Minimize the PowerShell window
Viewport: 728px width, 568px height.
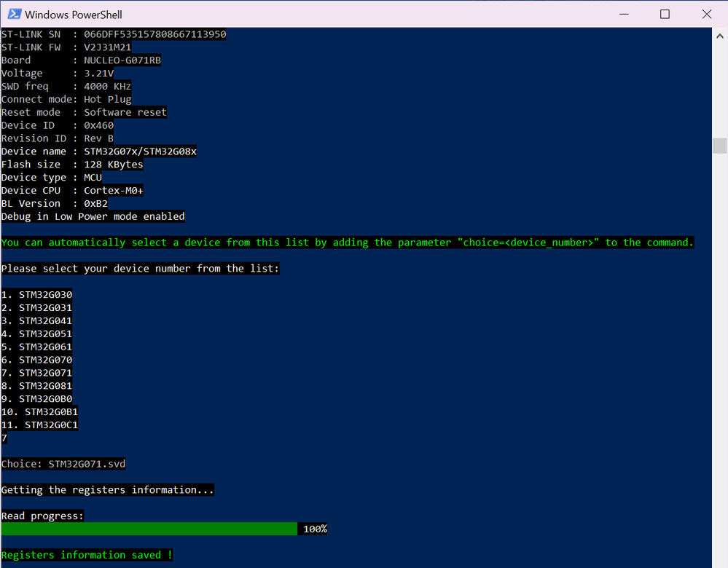pos(624,14)
